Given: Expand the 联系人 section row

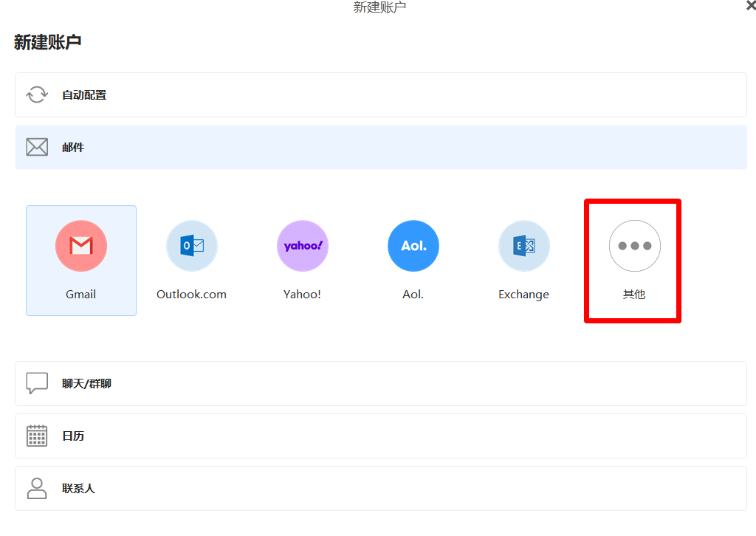Looking at the screenshot, I should click(x=381, y=488).
